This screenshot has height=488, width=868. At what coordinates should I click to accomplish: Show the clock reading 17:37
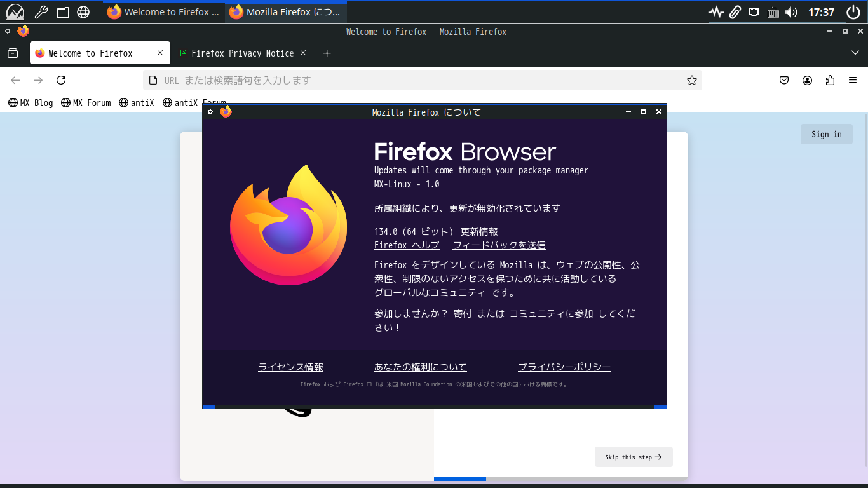(x=821, y=12)
